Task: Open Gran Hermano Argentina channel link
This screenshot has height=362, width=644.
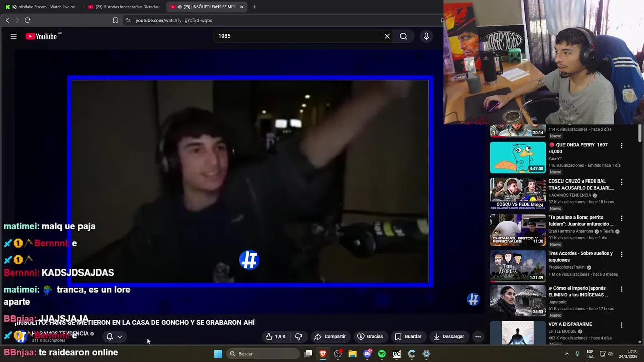Action: click(x=572, y=231)
